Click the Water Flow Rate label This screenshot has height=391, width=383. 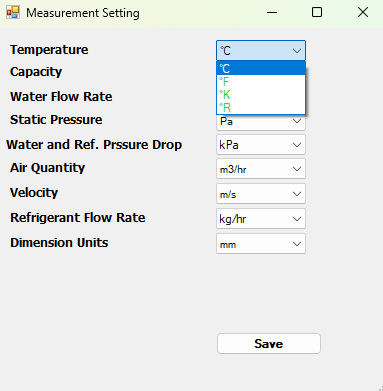pyautogui.click(x=61, y=97)
